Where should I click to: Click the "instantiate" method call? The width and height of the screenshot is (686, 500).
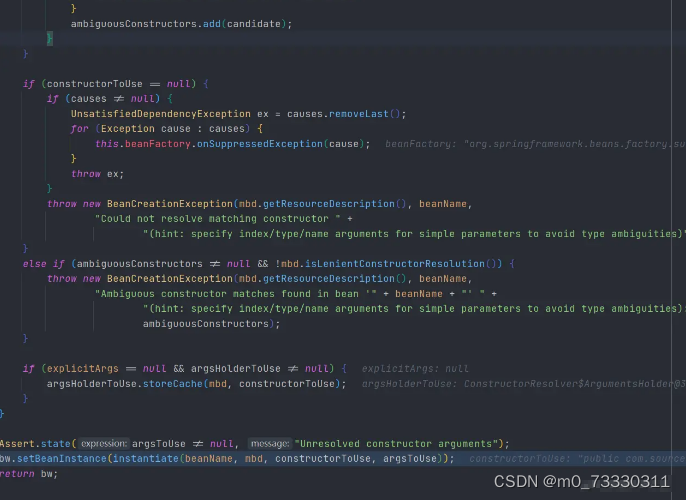[146, 458]
